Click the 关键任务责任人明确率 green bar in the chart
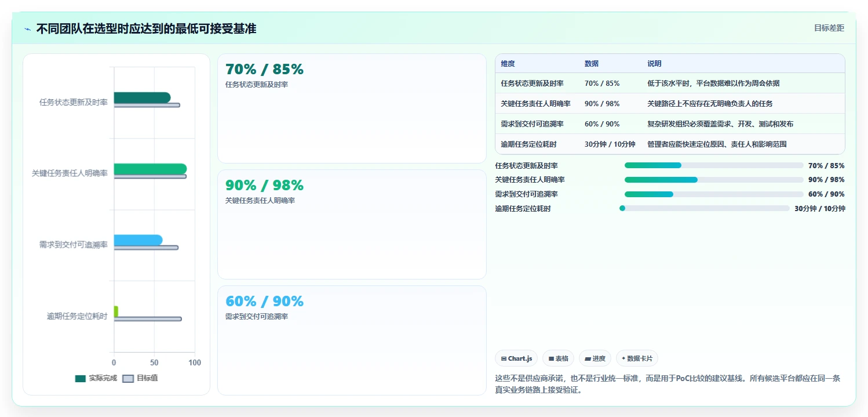Screen dimensions: 868x417 150,169
